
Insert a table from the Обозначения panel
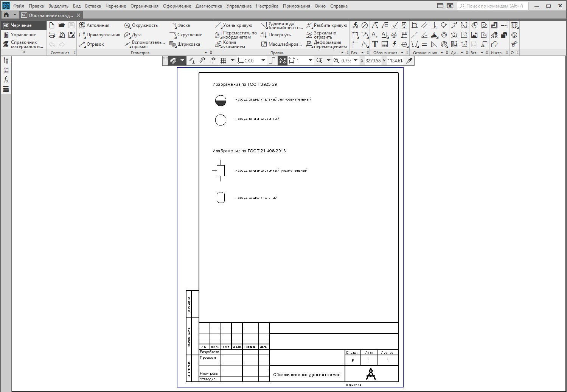pyautogui.click(x=385, y=44)
